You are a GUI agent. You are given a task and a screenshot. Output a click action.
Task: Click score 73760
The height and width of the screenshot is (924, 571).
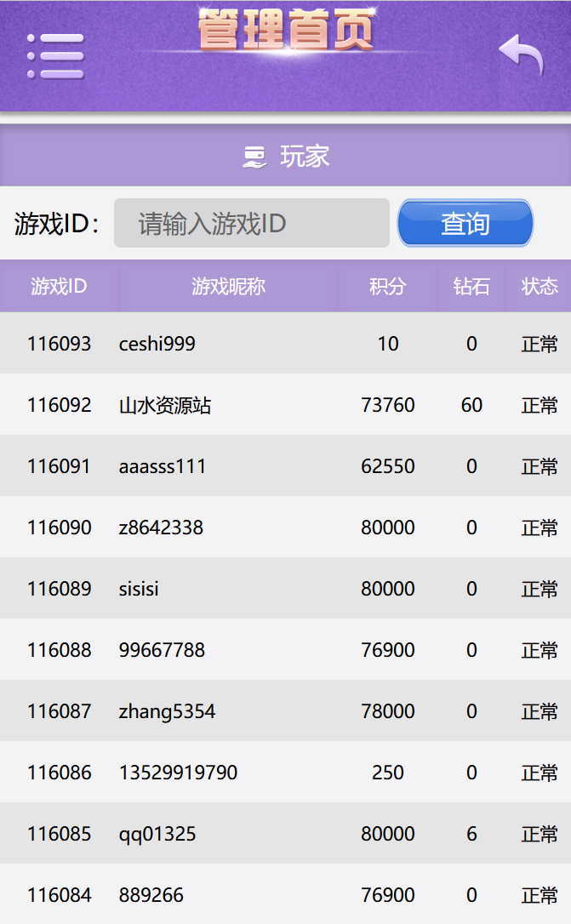[388, 405]
